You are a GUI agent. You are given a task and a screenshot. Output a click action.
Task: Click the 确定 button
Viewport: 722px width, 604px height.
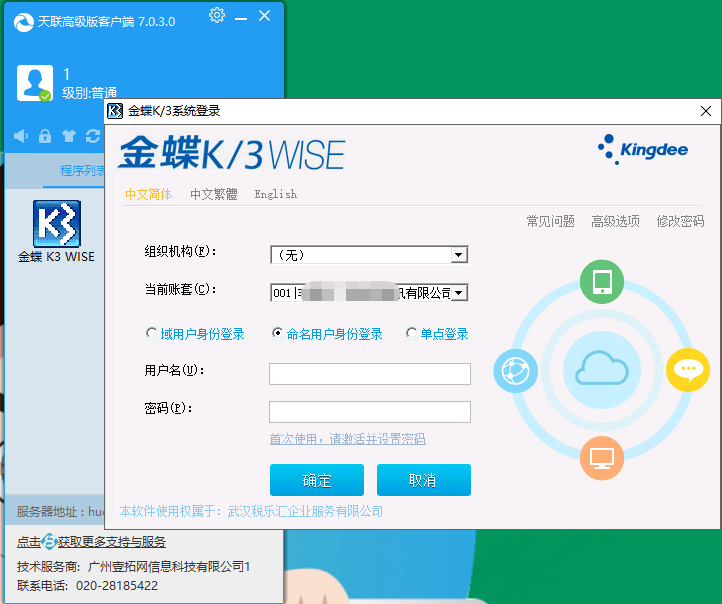click(317, 480)
